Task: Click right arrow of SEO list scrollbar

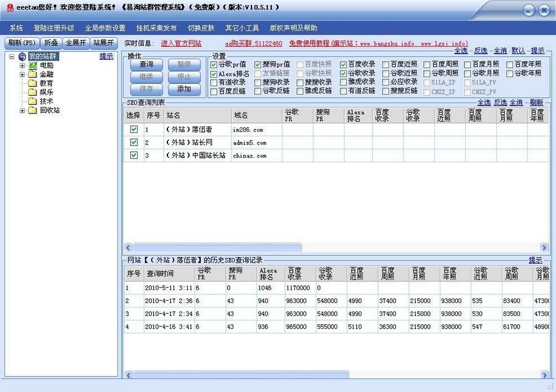Action: [x=544, y=248]
